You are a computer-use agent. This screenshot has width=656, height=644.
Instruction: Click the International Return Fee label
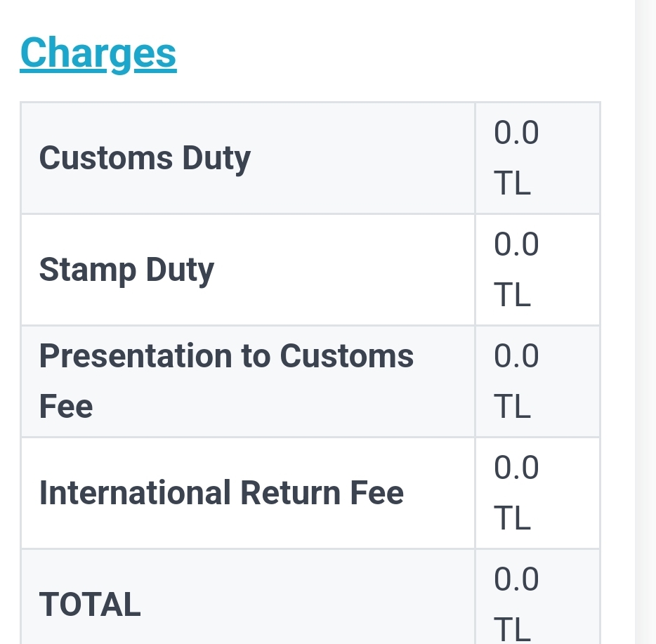[221, 493]
